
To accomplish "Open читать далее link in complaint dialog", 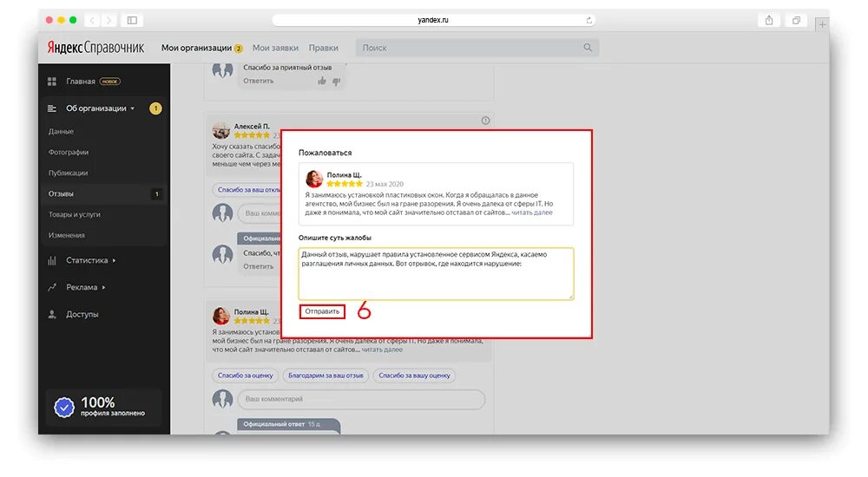I will (x=531, y=212).
